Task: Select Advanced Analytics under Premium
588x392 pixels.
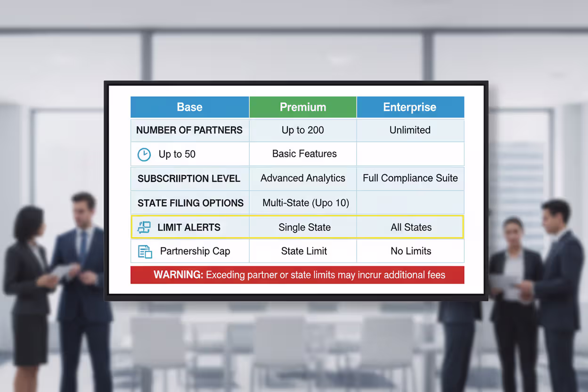Action: (x=303, y=179)
